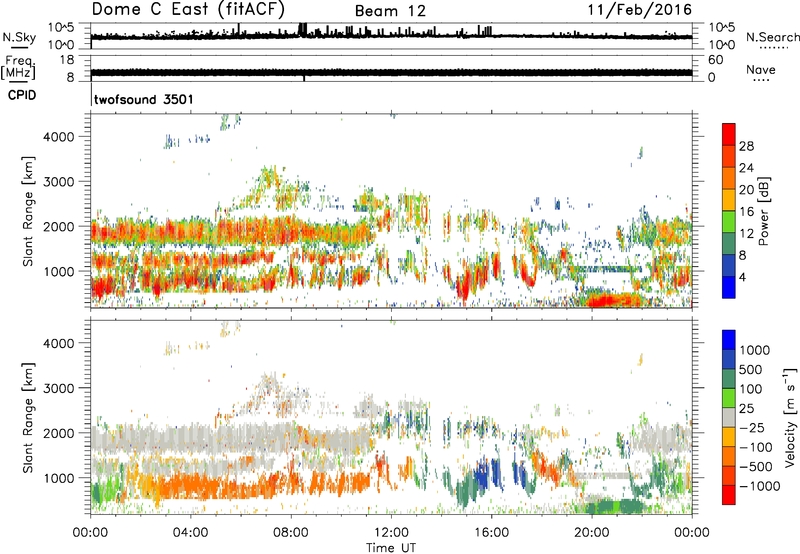Screen dimensions: 800x554
Task: Click the '08:00' time tick label
Action: click(291, 533)
